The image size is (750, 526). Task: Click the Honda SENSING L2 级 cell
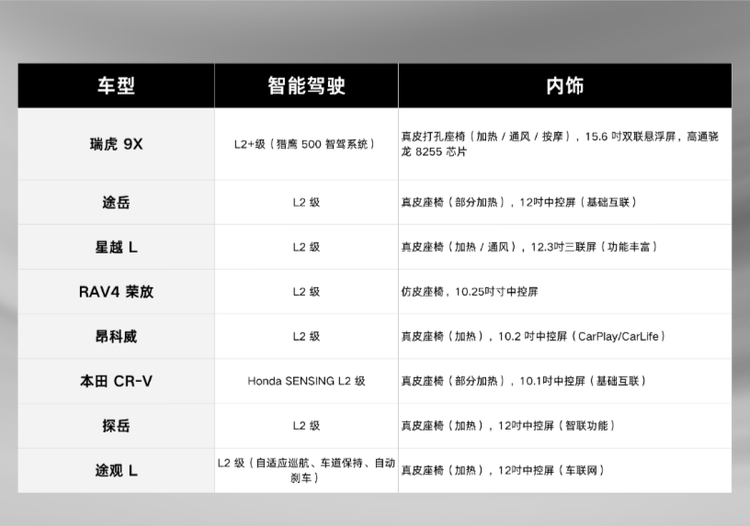pyautogui.click(x=306, y=381)
